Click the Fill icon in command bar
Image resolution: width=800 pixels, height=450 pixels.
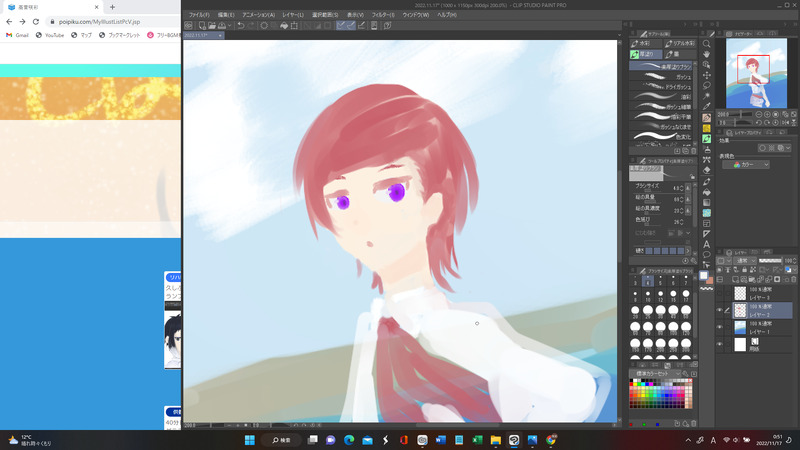(x=284, y=26)
